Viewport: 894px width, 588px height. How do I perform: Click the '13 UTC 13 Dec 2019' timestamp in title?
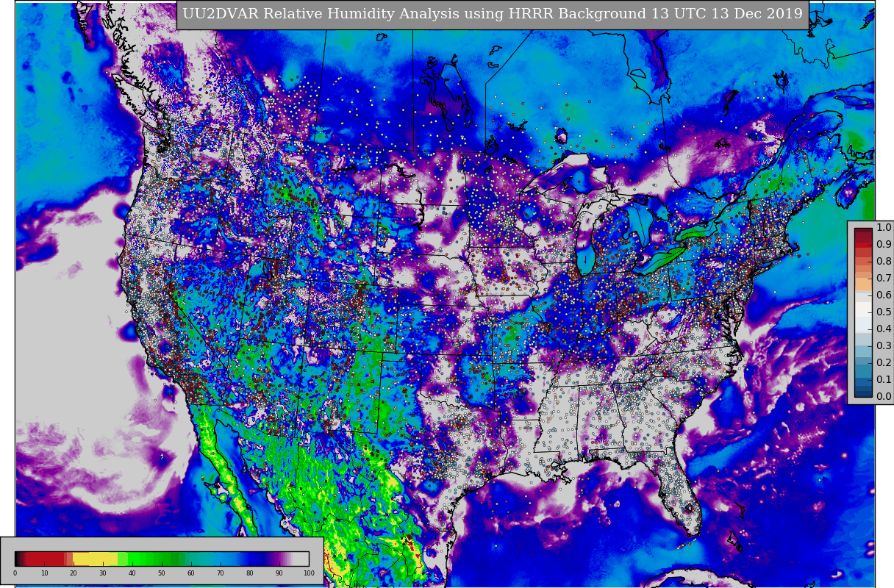click(x=726, y=14)
